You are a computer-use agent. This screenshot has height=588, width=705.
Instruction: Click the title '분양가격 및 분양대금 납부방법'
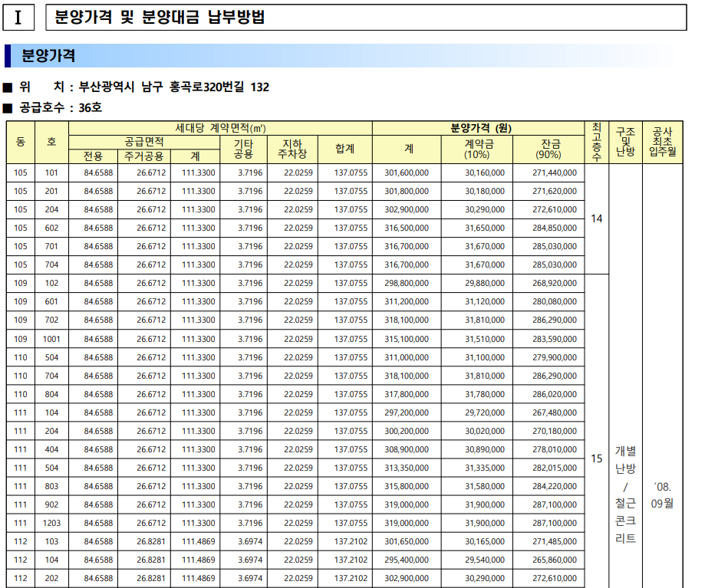point(160,17)
